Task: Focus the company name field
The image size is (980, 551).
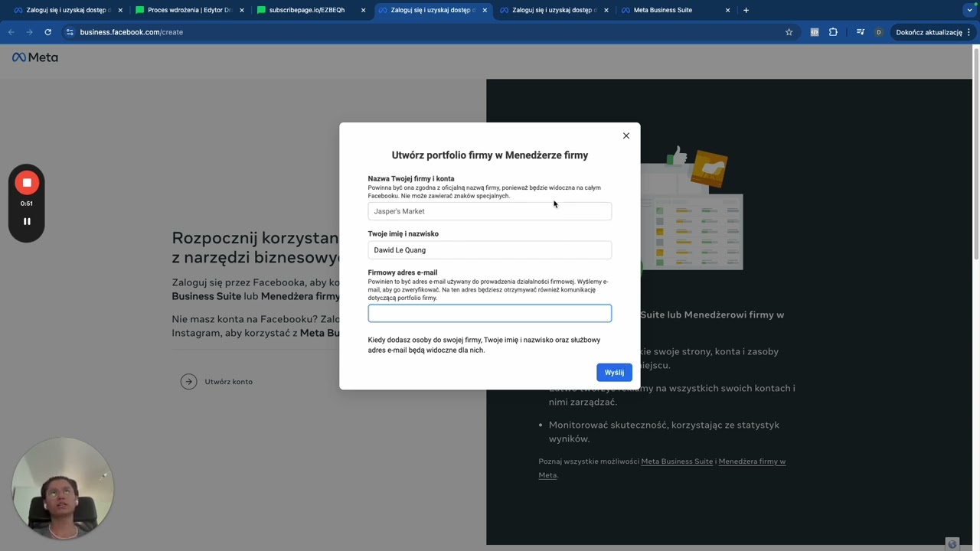Action: (490, 211)
